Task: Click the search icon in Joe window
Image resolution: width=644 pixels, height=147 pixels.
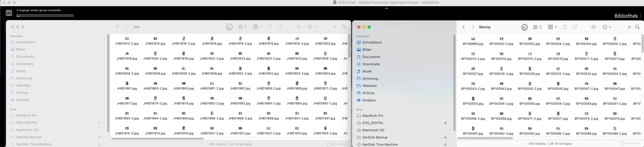Action: (x=344, y=27)
